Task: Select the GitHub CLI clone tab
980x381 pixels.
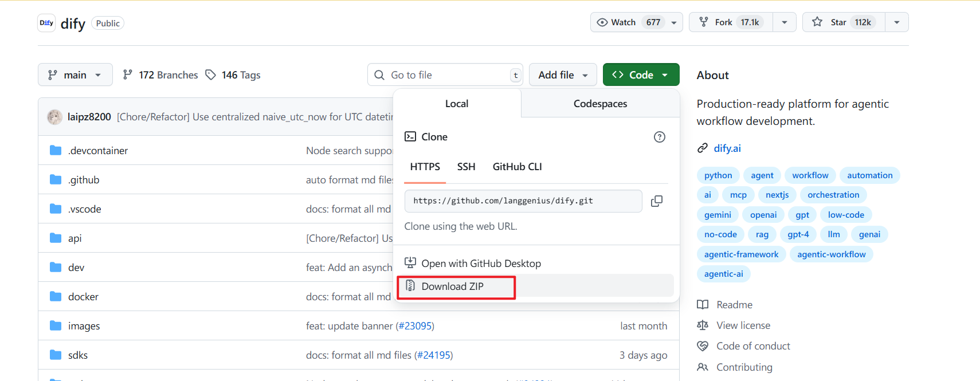Action: pos(517,167)
